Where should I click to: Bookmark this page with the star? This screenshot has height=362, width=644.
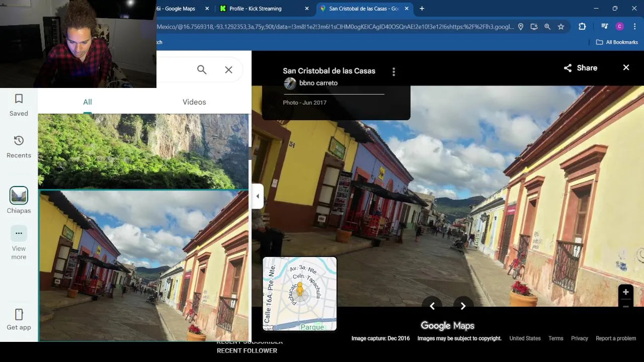pyautogui.click(x=561, y=27)
